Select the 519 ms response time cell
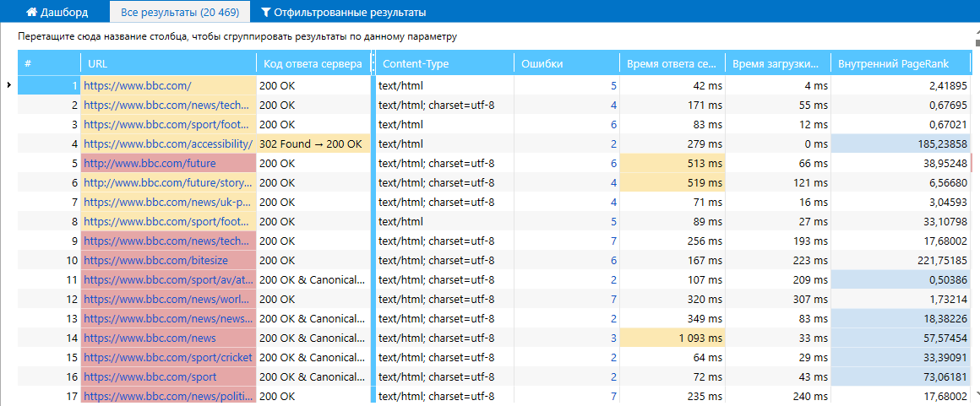The image size is (980, 406). point(672,182)
